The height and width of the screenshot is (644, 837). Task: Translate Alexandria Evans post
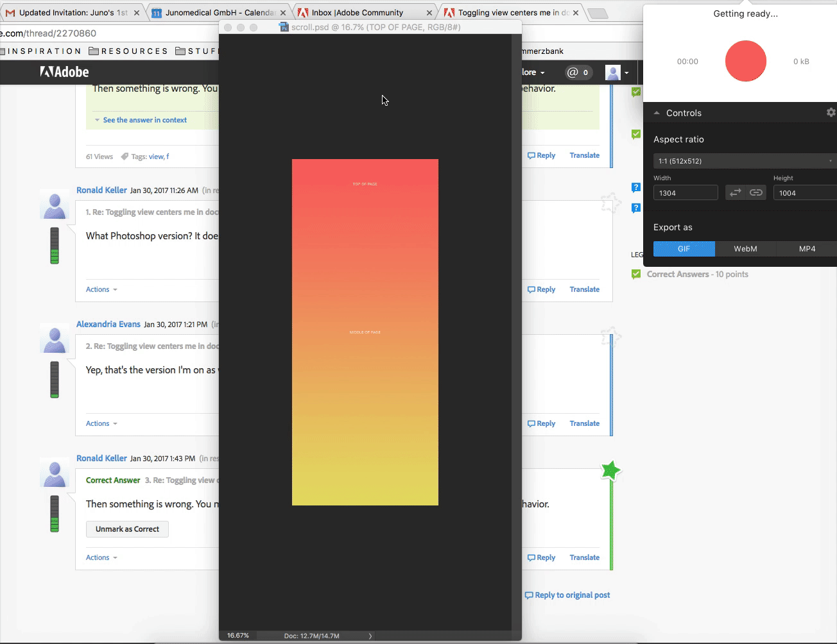[585, 423]
